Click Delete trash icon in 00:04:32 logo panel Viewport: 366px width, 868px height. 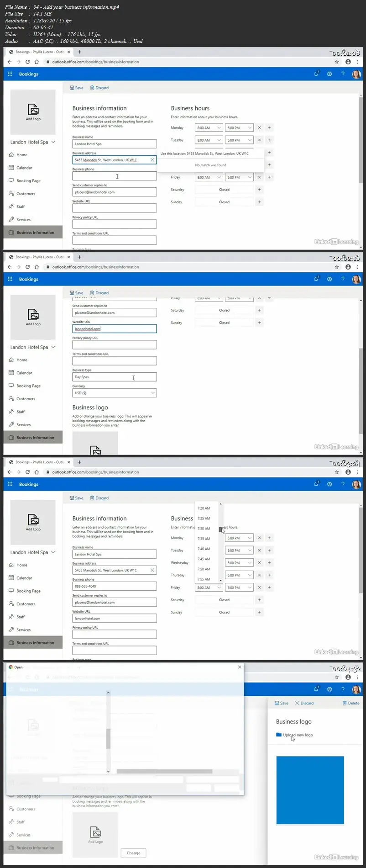[x=345, y=703]
